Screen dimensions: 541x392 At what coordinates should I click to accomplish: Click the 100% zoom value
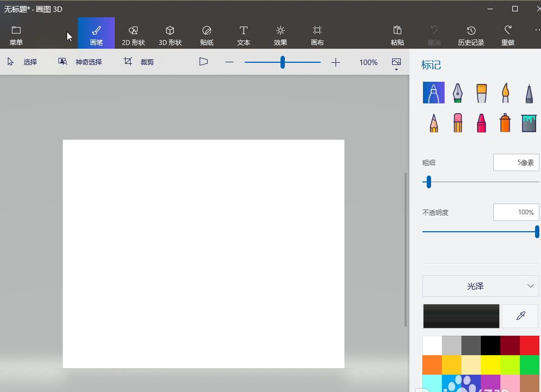click(x=368, y=62)
